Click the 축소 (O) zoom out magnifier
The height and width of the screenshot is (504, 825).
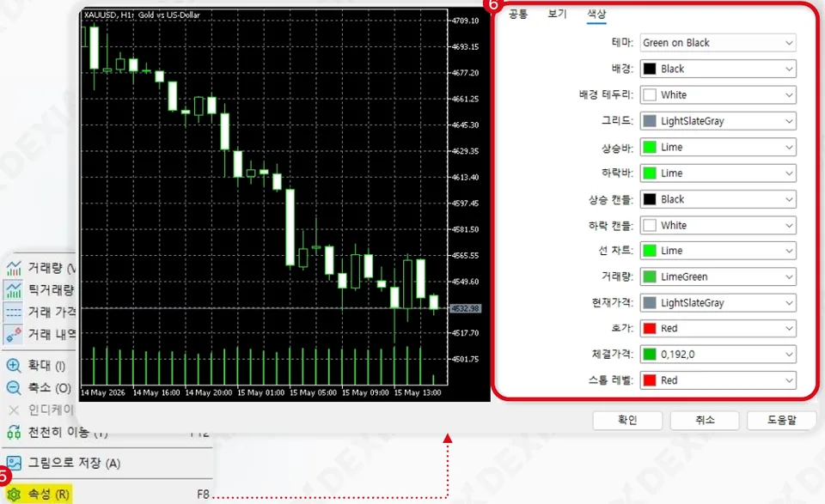point(14,388)
